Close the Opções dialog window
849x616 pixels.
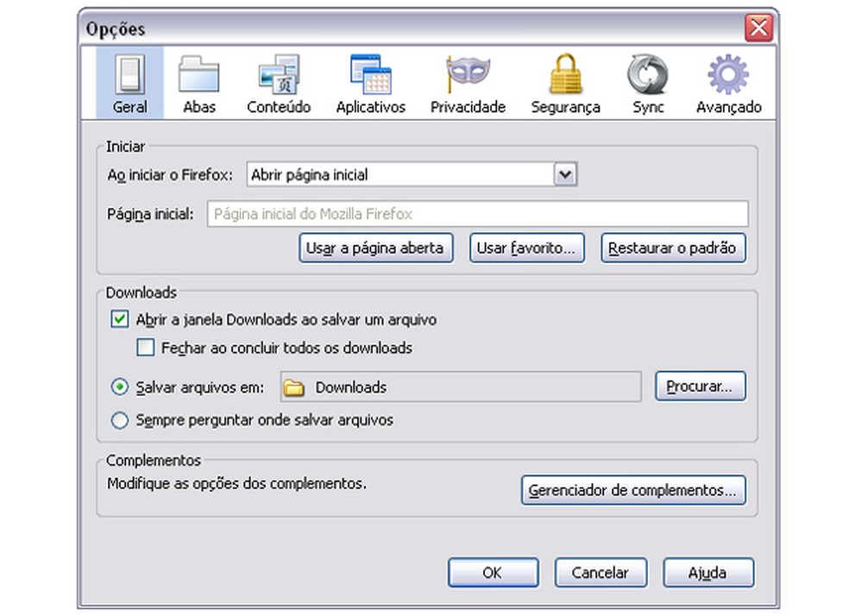coord(758,28)
